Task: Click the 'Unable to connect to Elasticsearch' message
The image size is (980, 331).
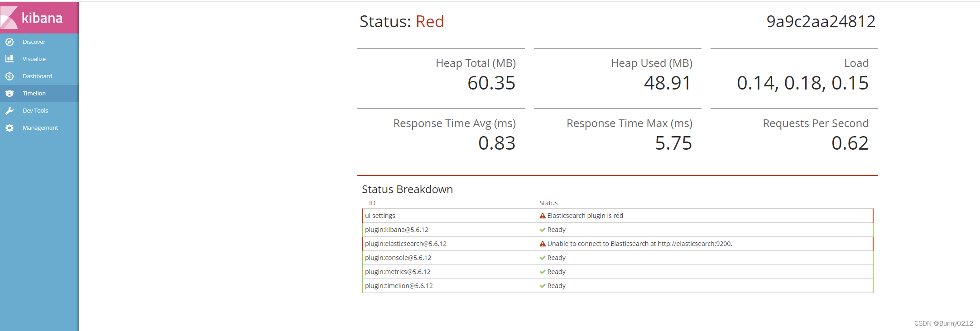Action: coord(639,244)
